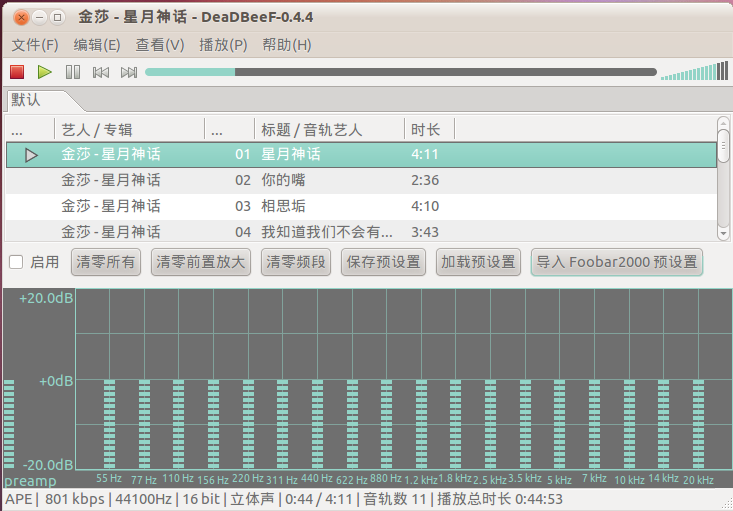Image resolution: width=733 pixels, height=511 pixels.
Task: Click the 55 Hz equalizer band slider
Action: click(x=109, y=420)
